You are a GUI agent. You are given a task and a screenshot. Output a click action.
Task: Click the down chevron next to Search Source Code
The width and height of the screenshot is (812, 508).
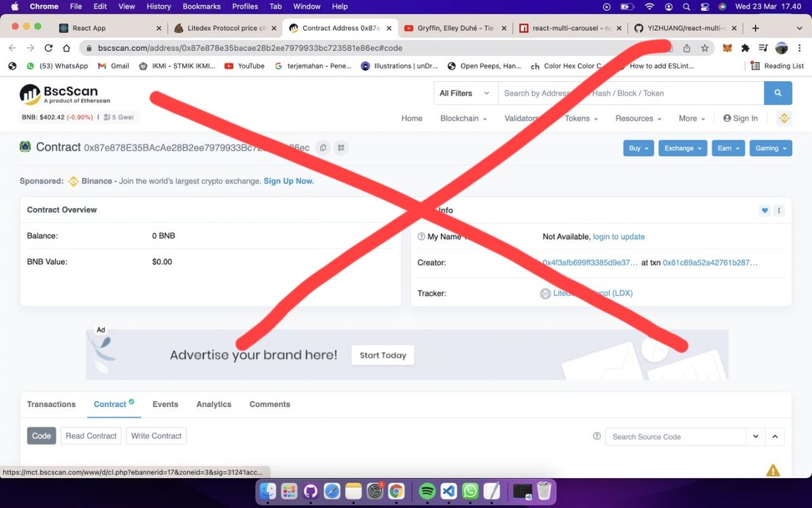tap(756, 437)
